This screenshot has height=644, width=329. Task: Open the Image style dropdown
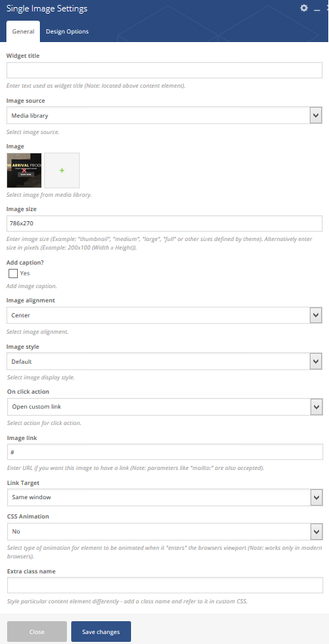pyautogui.click(x=164, y=362)
